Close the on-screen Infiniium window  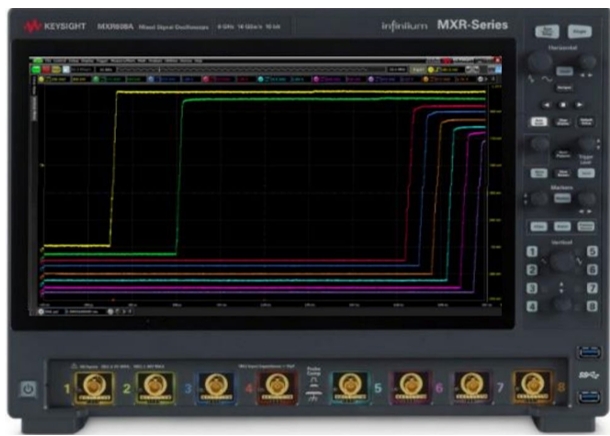pyautogui.click(x=498, y=60)
